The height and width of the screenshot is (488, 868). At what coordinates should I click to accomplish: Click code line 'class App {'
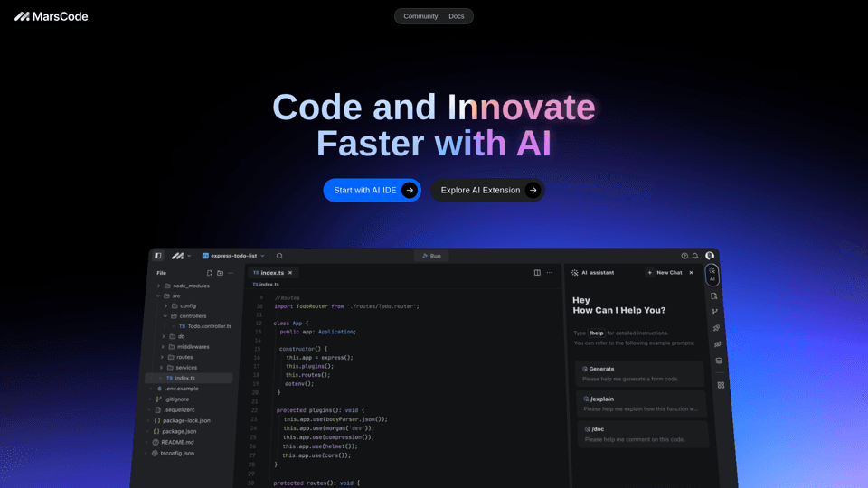(291, 324)
